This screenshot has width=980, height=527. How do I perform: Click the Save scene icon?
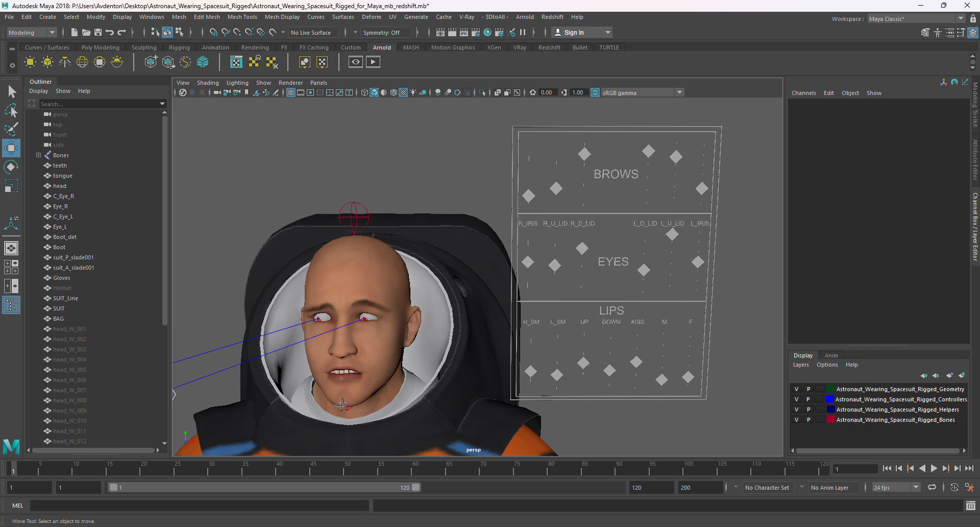[98, 32]
